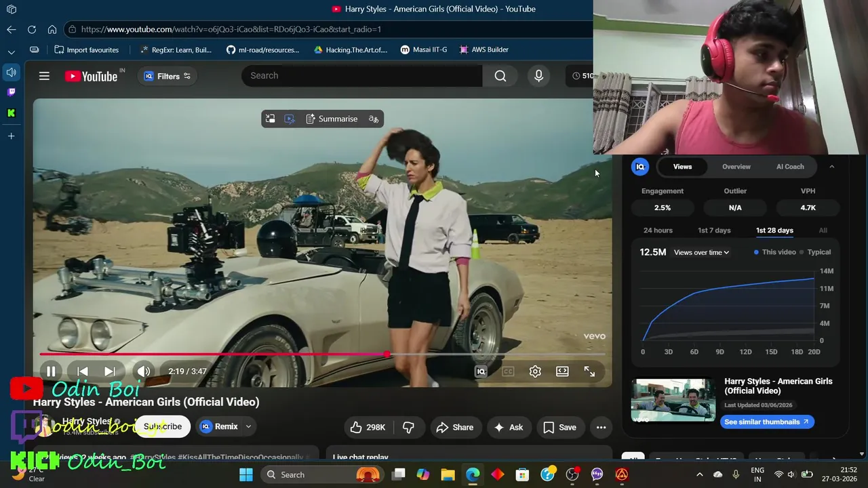
Task: Expand the Remix dropdown arrow
Action: point(248,427)
